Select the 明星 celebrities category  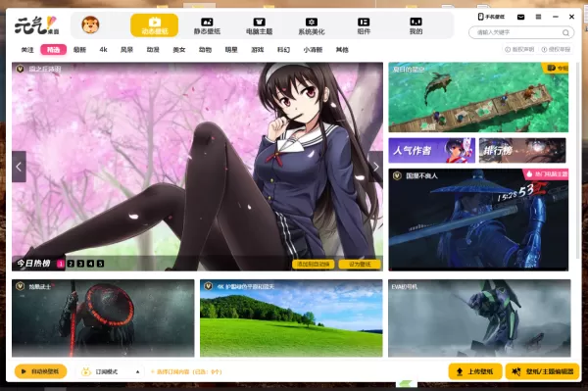[231, 50]
